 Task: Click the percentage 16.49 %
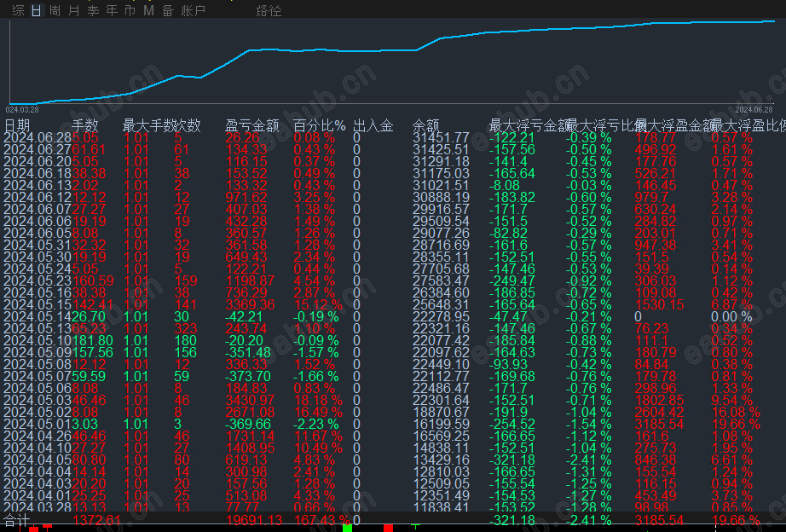click(318, 412)
